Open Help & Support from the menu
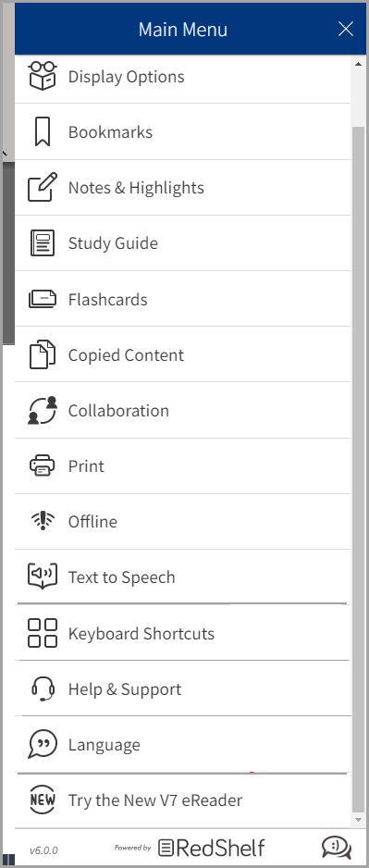 click(182, 688)
